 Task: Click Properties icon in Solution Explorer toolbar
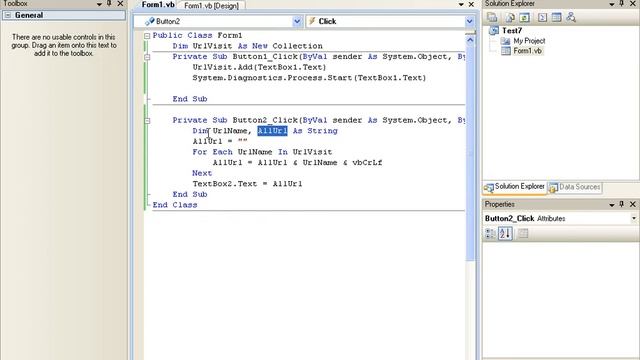(492, 17)
